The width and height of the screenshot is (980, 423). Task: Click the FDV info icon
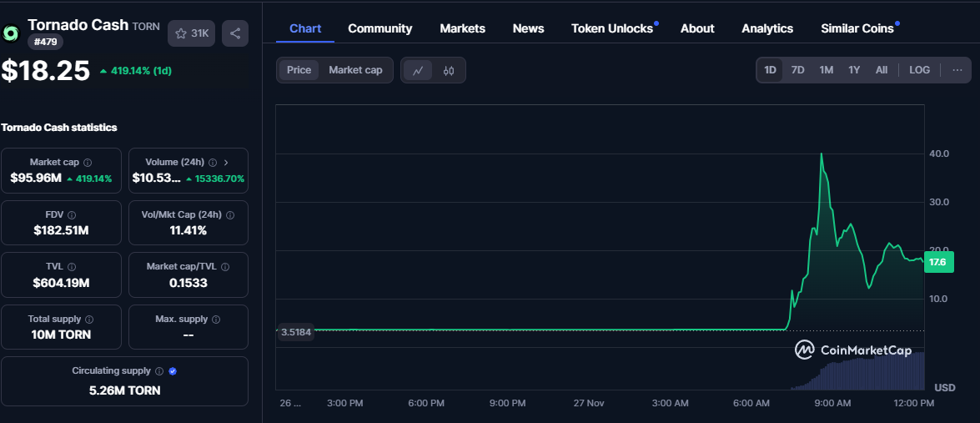71,214
